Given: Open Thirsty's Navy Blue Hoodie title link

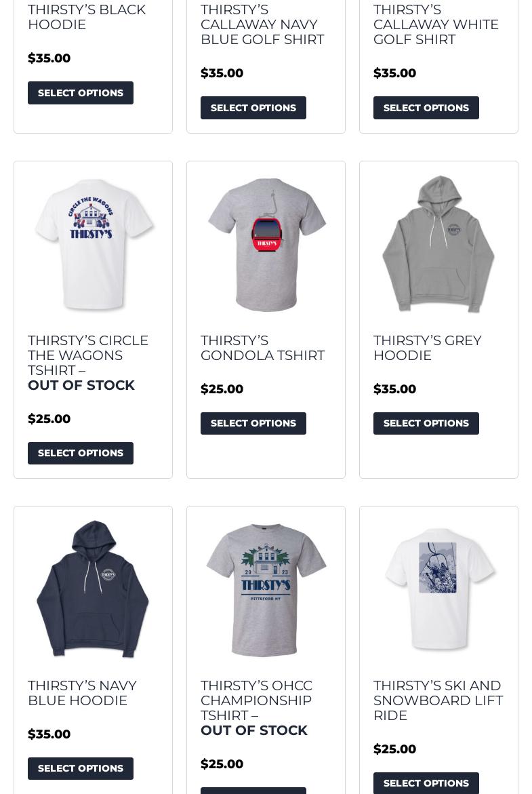Looking at the screenshot, I should pyautogui.click(x=82, y=693).
